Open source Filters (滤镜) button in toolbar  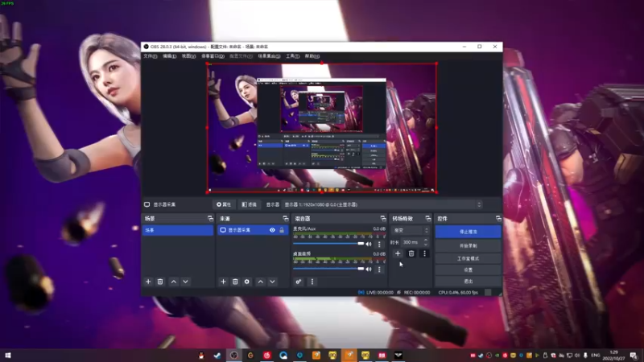click(x=250, y=204)
